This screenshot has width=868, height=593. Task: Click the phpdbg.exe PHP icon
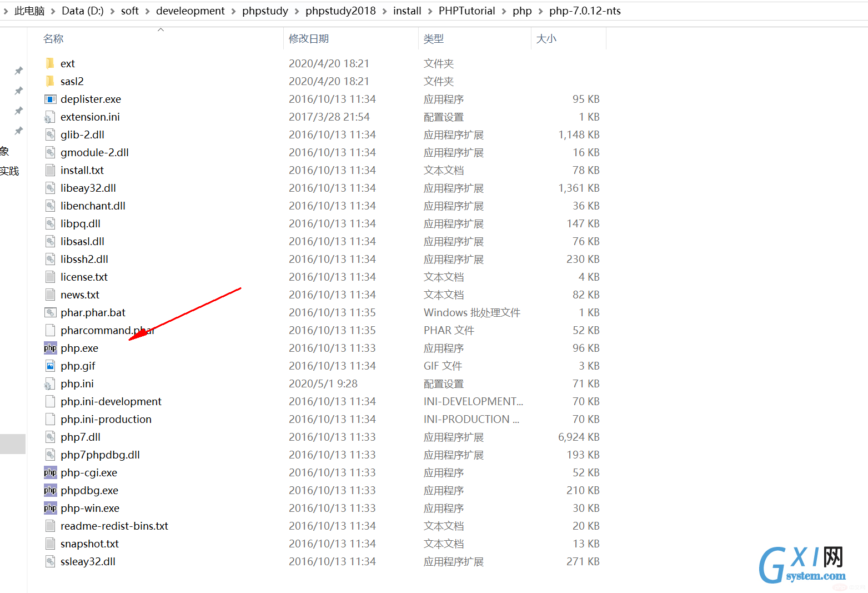(50, 490)
